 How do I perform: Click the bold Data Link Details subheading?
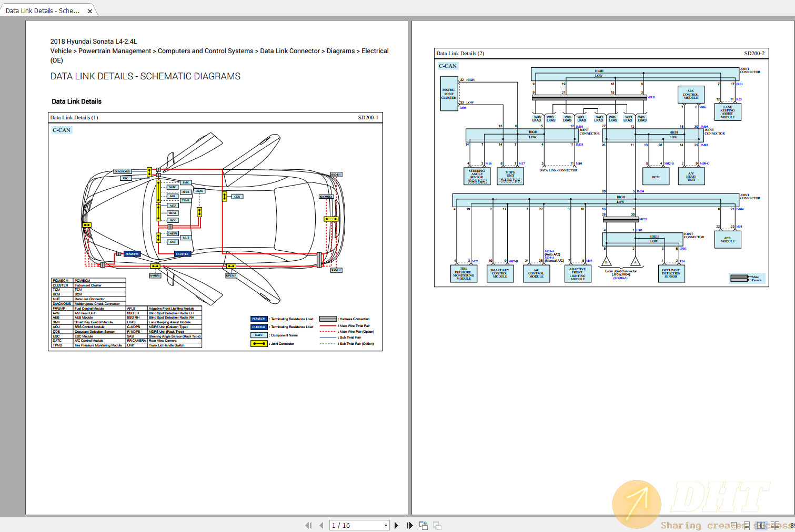click(76, 101)
